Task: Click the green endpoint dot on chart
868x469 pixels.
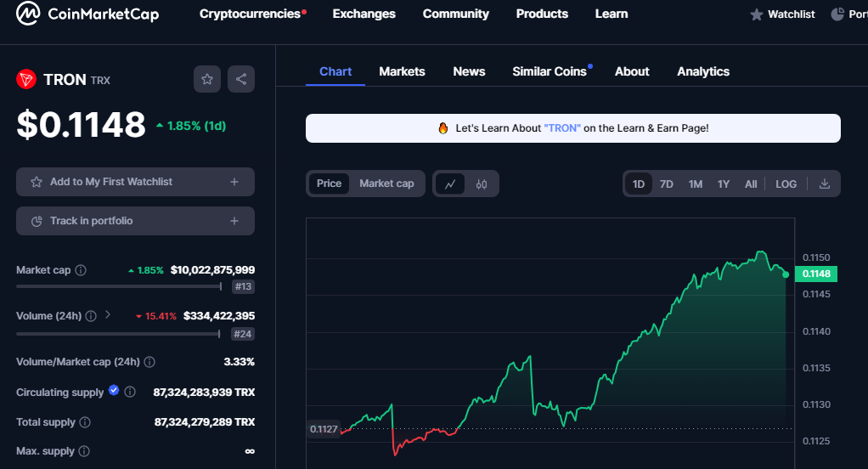Action: [786, 274]
